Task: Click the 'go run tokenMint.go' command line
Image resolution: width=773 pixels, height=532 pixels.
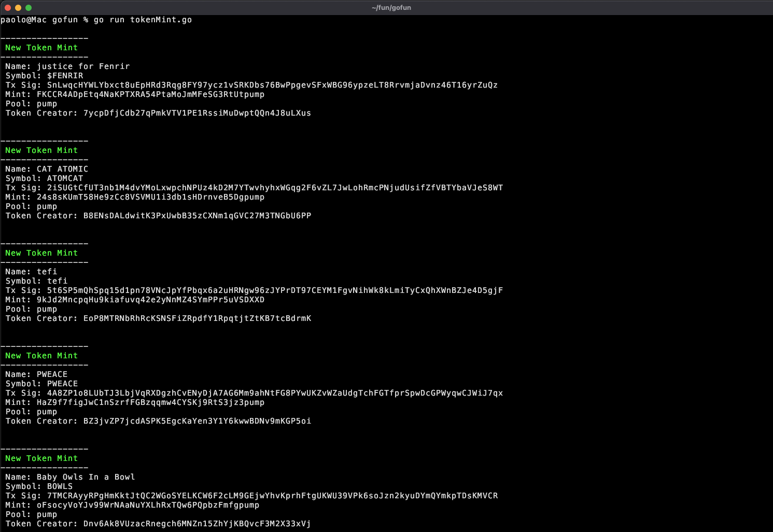Action: tap(143, 20)
